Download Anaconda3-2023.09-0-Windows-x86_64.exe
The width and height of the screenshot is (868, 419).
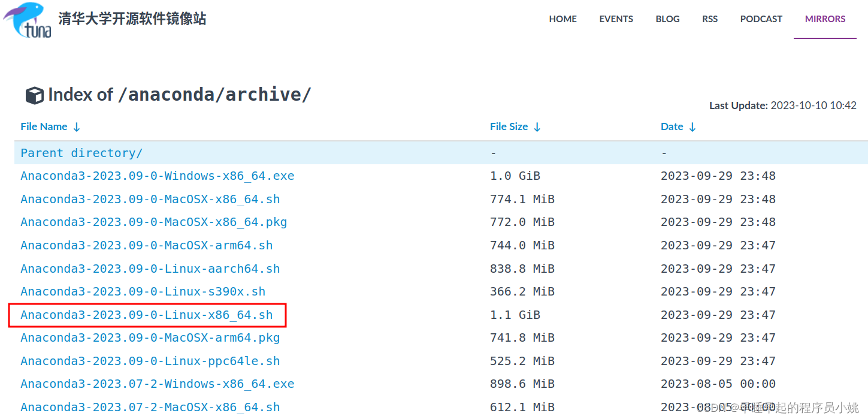tap(158, 176)
